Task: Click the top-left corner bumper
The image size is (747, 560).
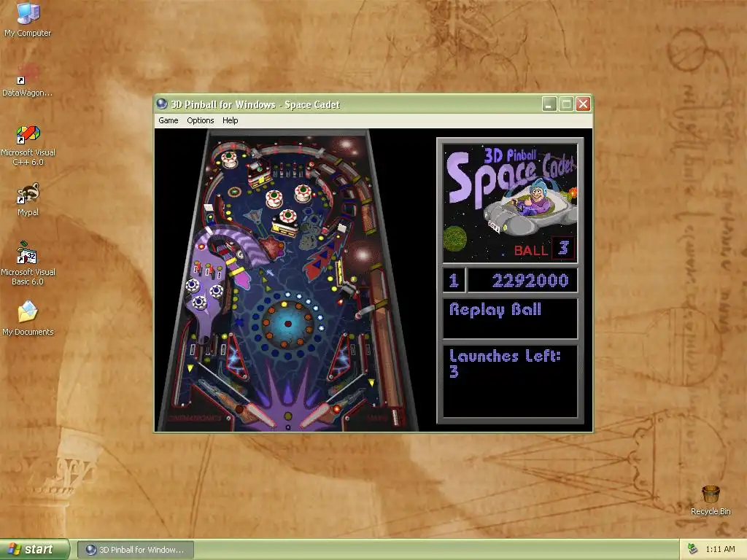Action: (229, 159)
